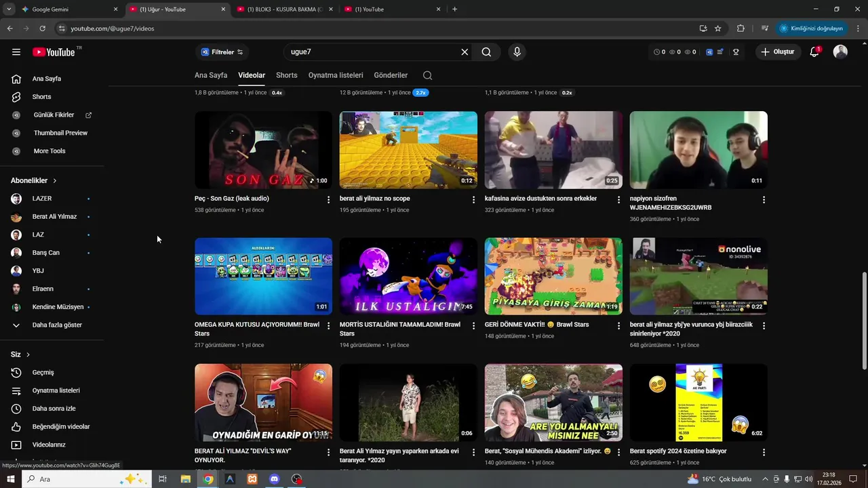Open Chrome extensions puzzle icon

(x=741, y=28)
